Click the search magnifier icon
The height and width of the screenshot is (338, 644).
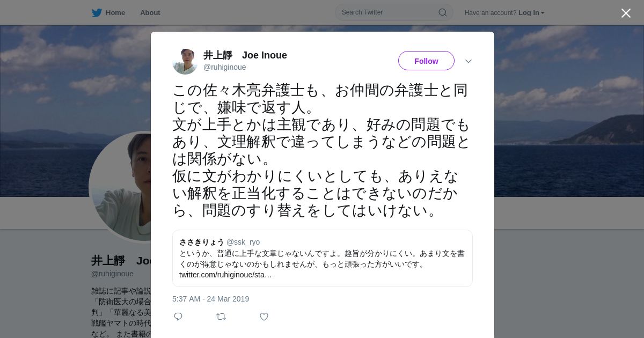click(x=443, y=12)
